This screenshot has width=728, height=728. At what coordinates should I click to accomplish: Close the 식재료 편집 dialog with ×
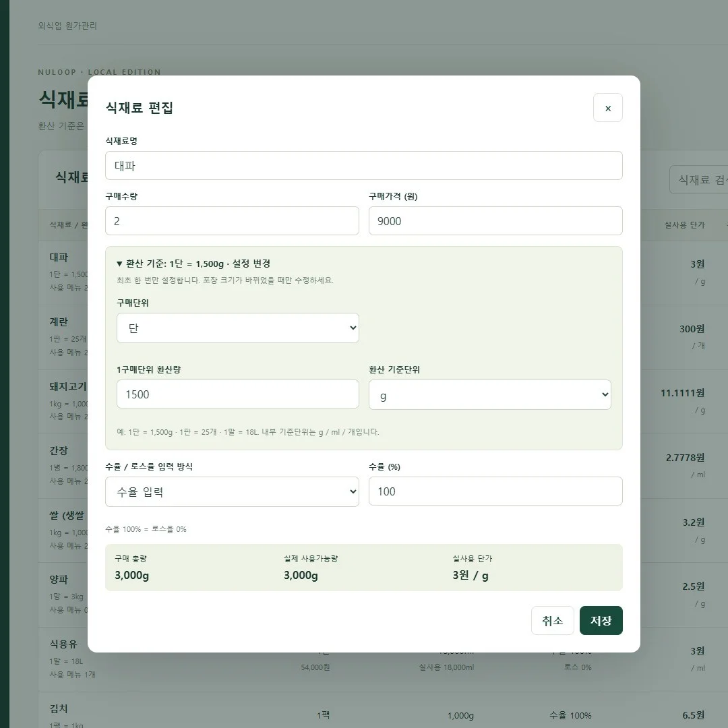tap(607, 108)
